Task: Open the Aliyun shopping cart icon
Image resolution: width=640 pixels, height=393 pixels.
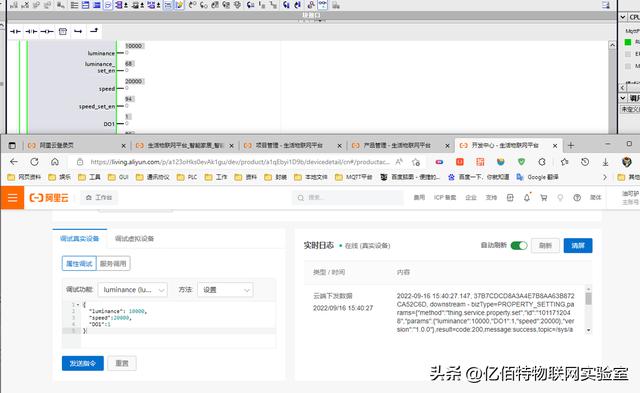Action: 544,198
